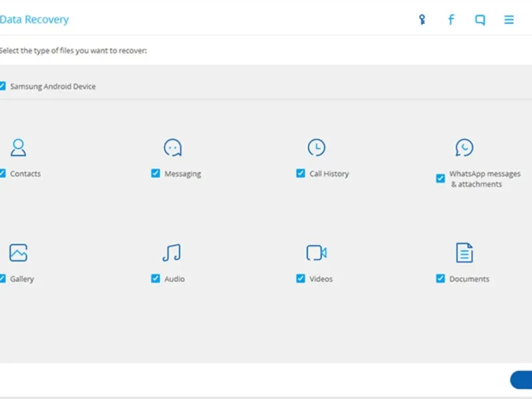The width and height of the screenshot is (532, 399).
Task: Click the Documents file icon
Action: click(464, 253)
